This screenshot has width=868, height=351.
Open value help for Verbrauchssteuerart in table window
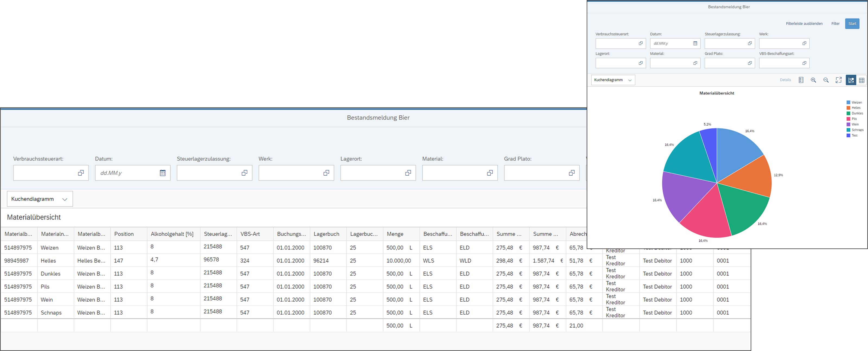[x=81, y=173]
